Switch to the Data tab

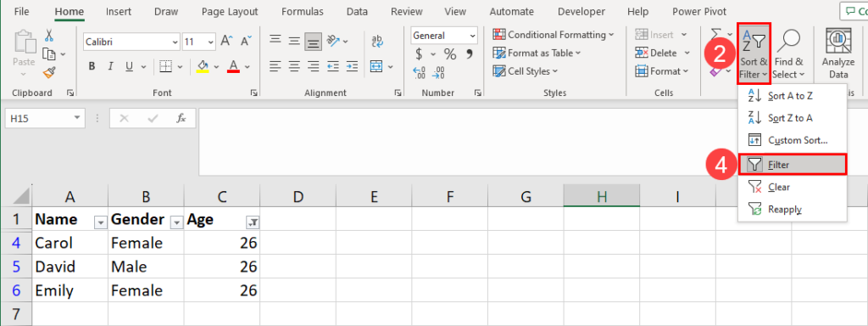tap(357, 11)
